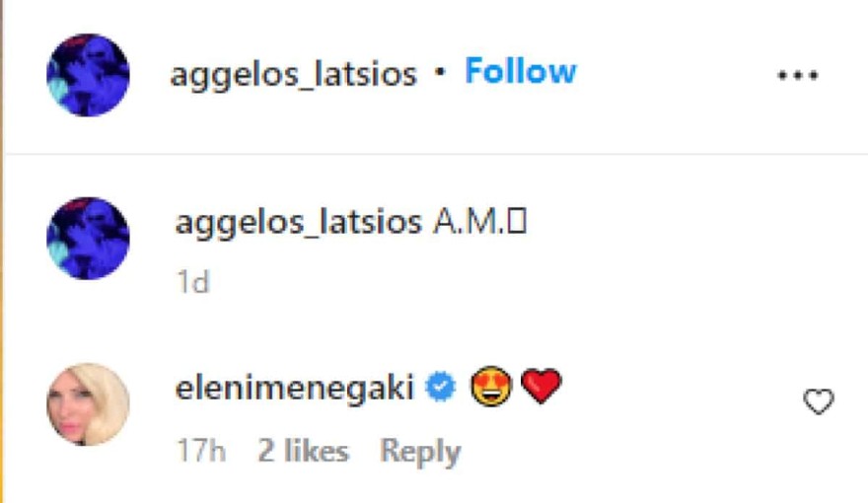The image size is (868, 503).
Task: Click the aggelos_latsios username in the caption
Action: (x=298, y=223)
